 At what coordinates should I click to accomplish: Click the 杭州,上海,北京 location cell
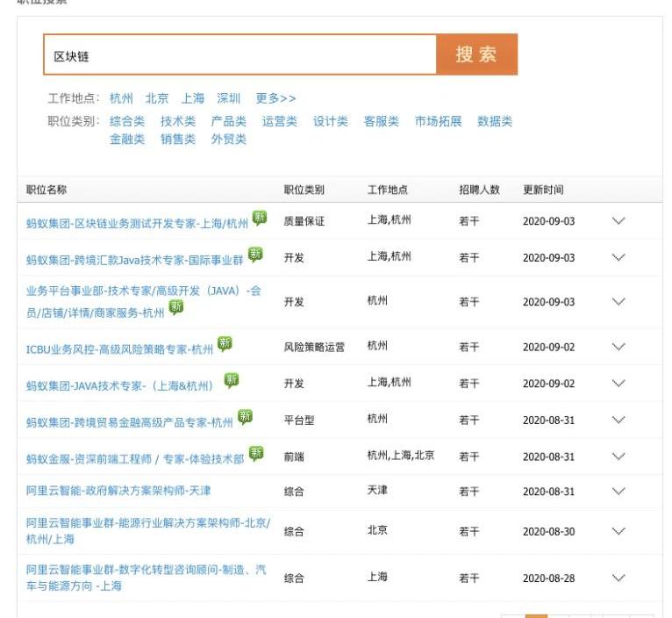pyautogui.click(x=401, y=455)
